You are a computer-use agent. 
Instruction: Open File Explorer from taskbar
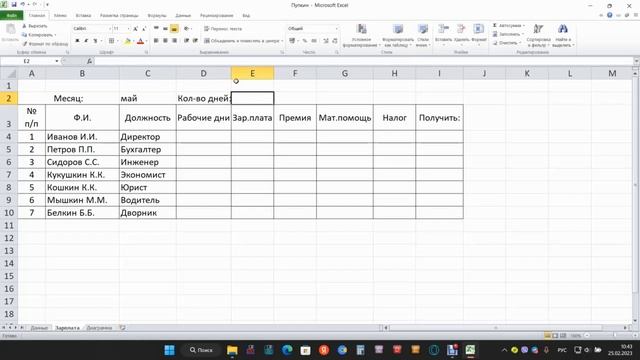[232, 350]
